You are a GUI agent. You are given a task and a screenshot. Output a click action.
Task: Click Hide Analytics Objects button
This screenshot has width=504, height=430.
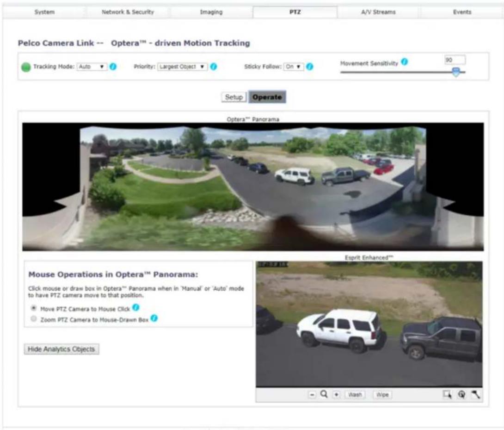click(x=61, y=349)
